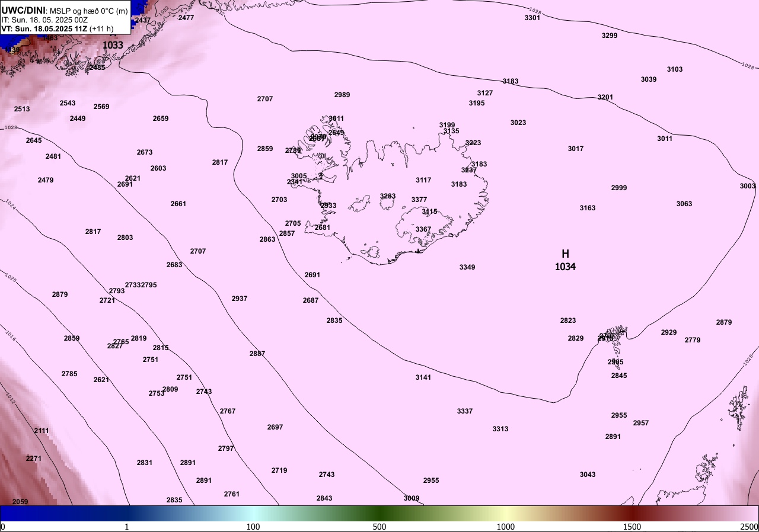Click the 2659 height value
This screenshot has width=759, height=532.
(161, 118)
